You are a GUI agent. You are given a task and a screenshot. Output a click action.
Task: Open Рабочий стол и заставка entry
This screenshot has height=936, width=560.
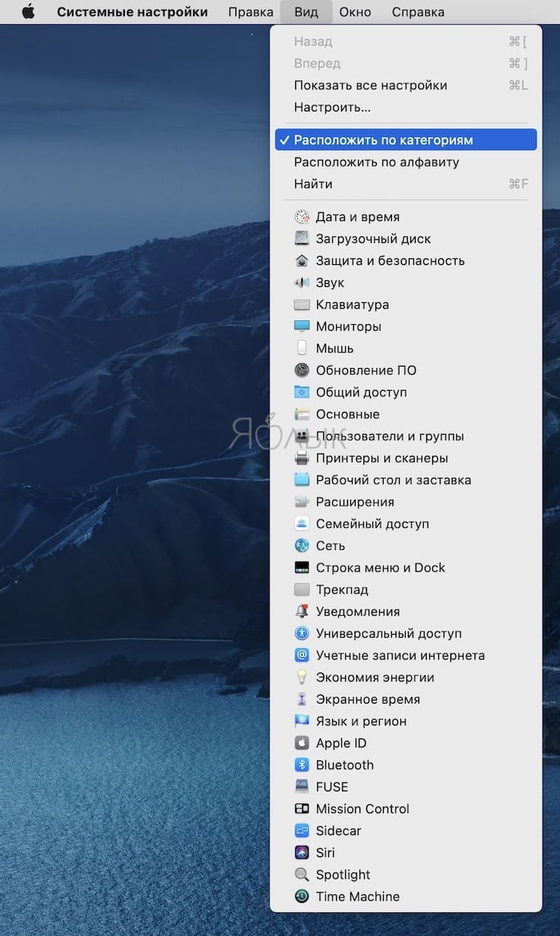tap(406, 480)
